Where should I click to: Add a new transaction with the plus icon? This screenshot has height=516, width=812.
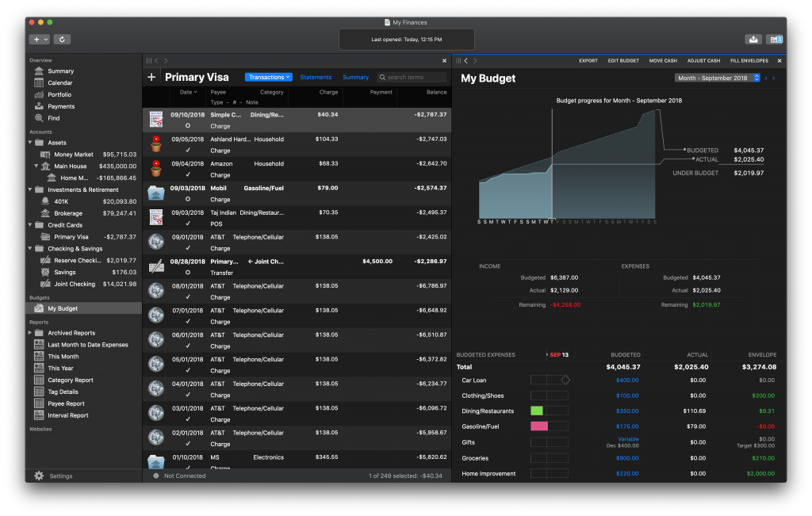tap(151, 78)
